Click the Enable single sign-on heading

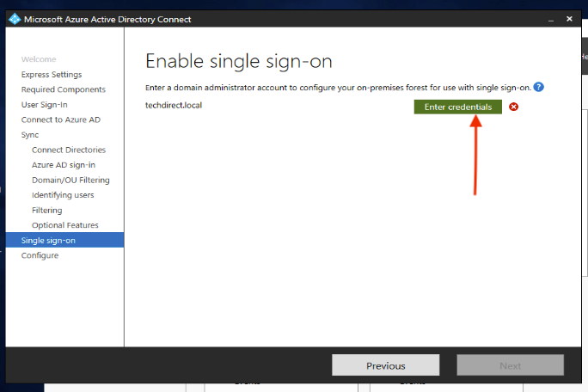(x=239, y=62)
